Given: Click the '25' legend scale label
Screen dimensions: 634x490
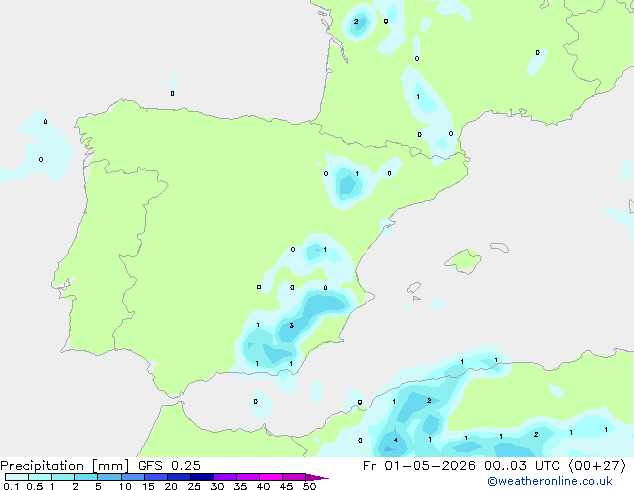Looking at the screenshot, I should click(x=194, y=486).
